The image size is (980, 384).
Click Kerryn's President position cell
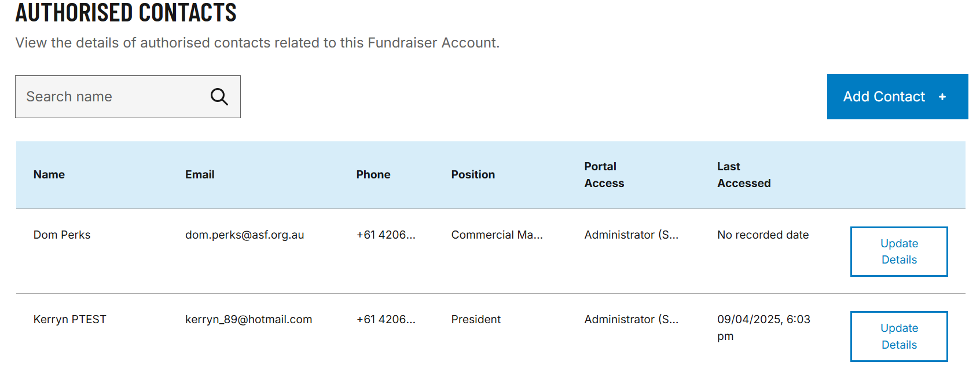point(476,319)
